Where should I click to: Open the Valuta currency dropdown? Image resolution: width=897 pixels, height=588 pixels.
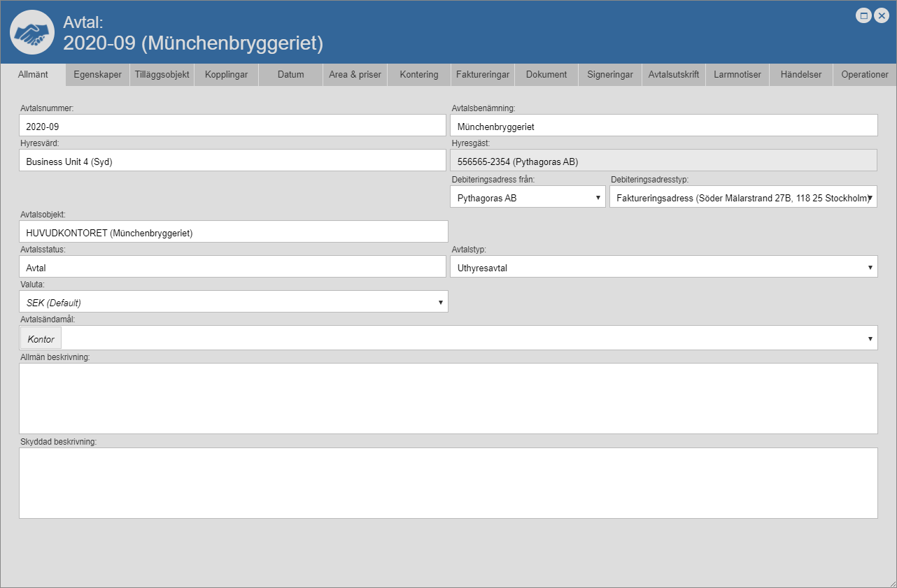click(x=233, y=302)
